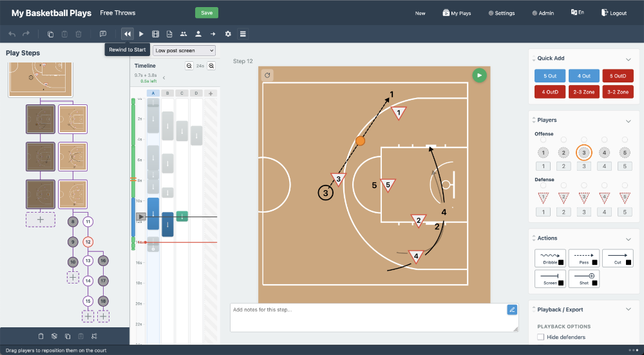Click the Rewind to Start button
The height and width of the screenshot is (355, 644).
[x=128, y=34]
